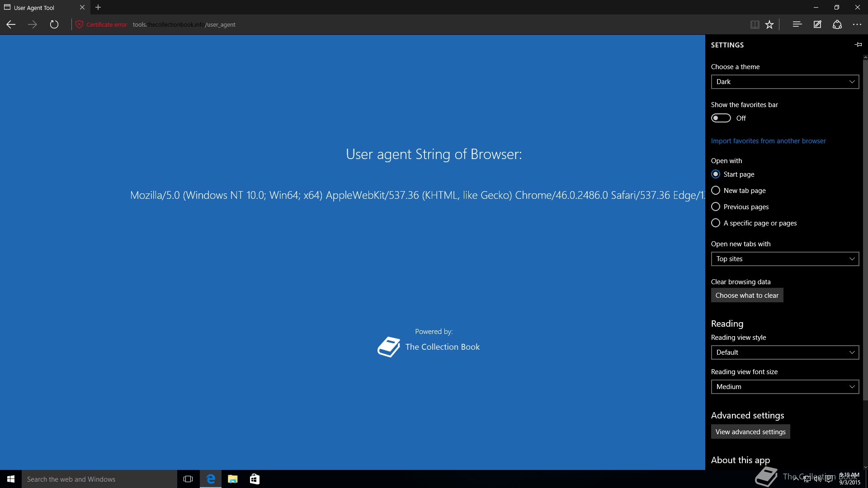Open a new tab with plus icon
The width and height of the screenshot is (868, 488).
pos(98,7)
